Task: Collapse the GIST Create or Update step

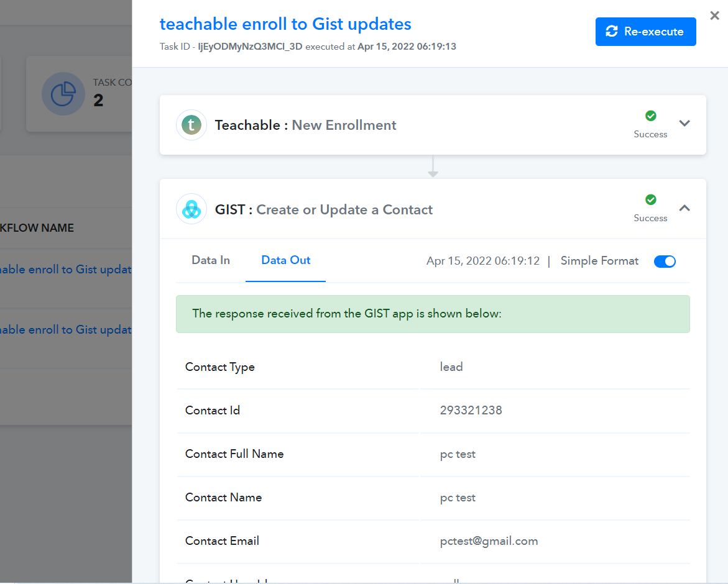Action: [x=684, y=208]
